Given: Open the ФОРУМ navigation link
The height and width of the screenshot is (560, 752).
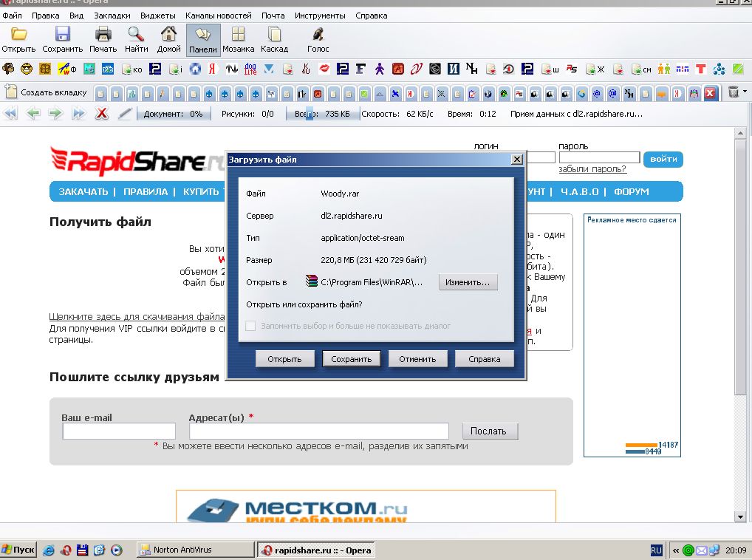Looking at the screenshot, I should pyautogui.click(x=631, y=192).
